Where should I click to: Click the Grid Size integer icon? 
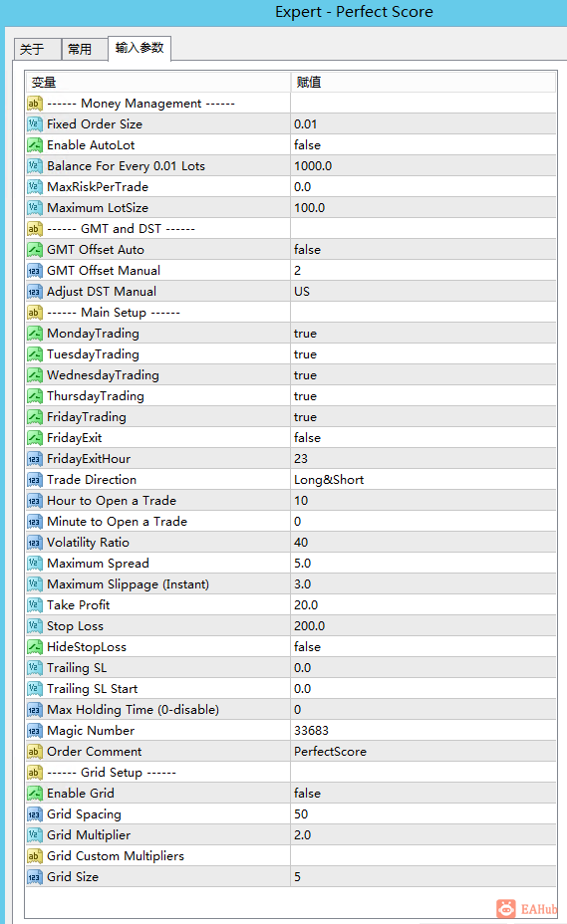pos(35,877)
